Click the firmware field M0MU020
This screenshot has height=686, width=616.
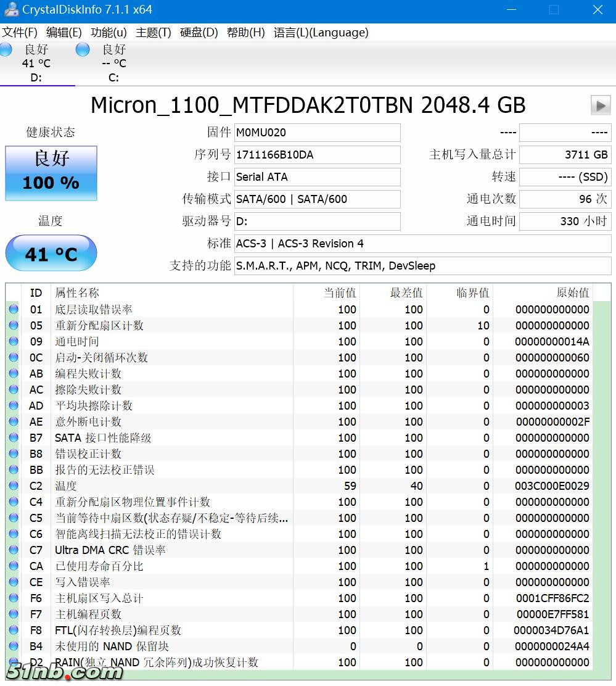(x=317, y=133)
